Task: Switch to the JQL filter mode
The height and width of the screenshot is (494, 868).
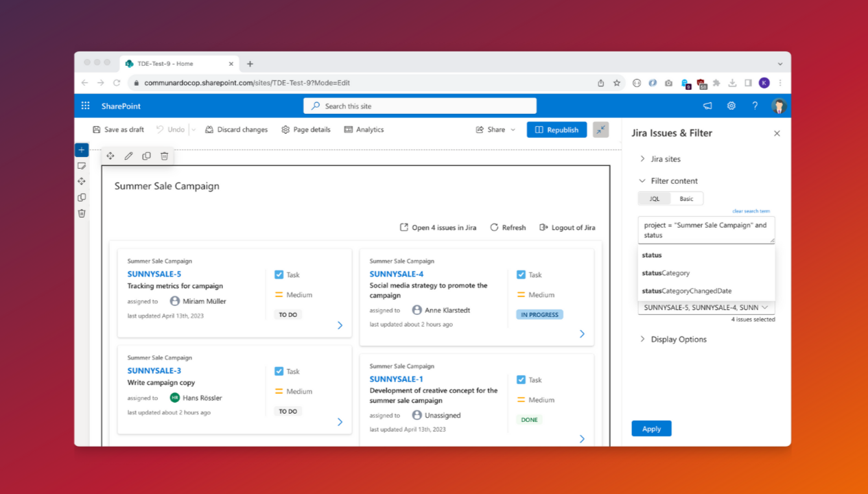Action: [x=655, y=199]
